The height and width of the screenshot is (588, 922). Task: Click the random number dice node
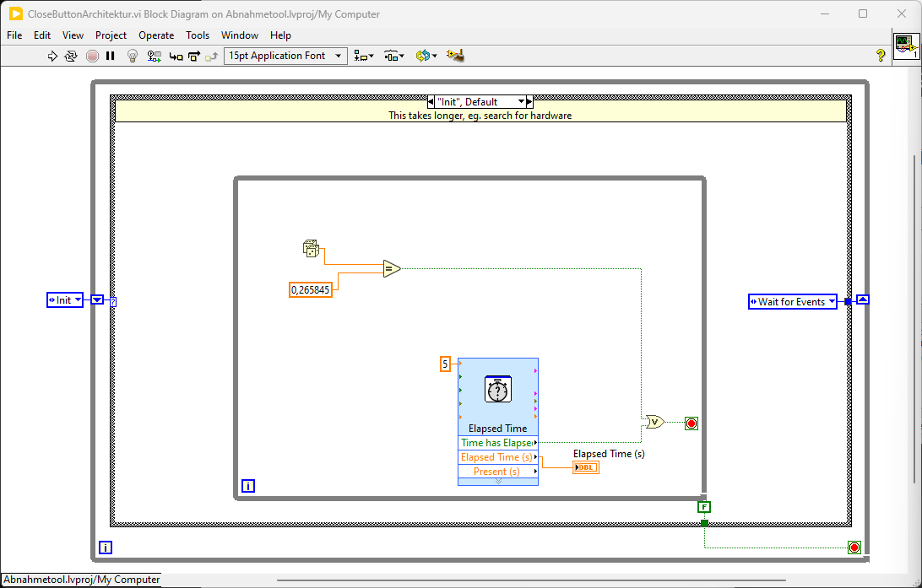[311, 248]
